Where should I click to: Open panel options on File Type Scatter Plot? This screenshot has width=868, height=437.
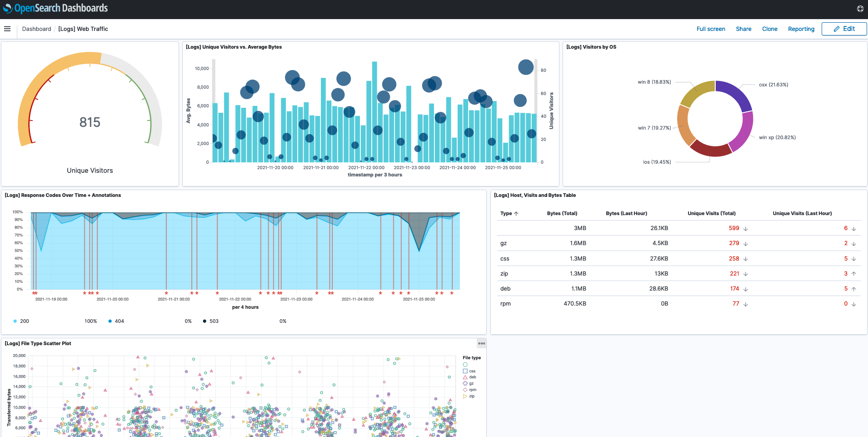tap(481, 343)
